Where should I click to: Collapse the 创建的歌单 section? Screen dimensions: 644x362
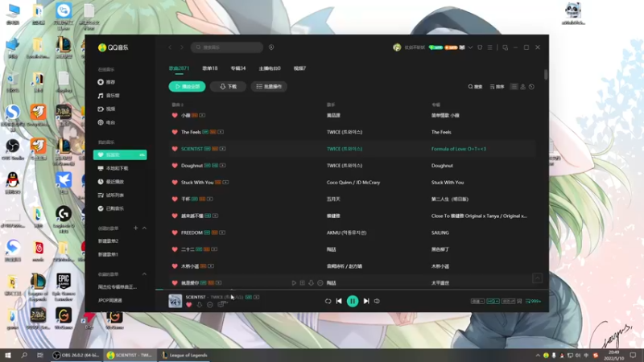[144, 228]
